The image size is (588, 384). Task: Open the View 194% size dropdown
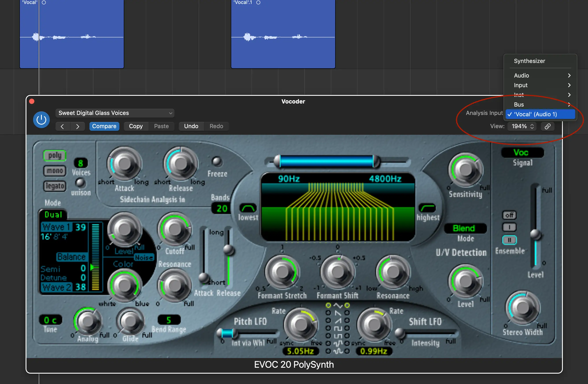coord(522,126)
